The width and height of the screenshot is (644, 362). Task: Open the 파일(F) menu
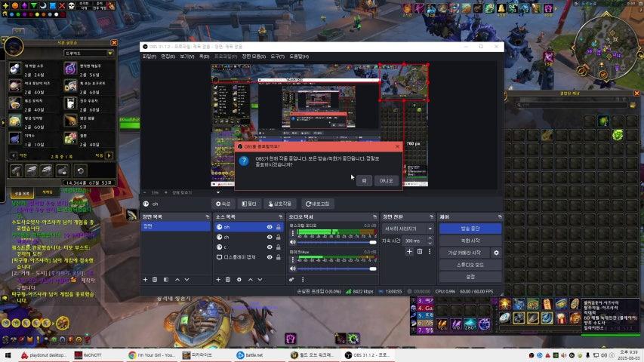pos(149,57)
